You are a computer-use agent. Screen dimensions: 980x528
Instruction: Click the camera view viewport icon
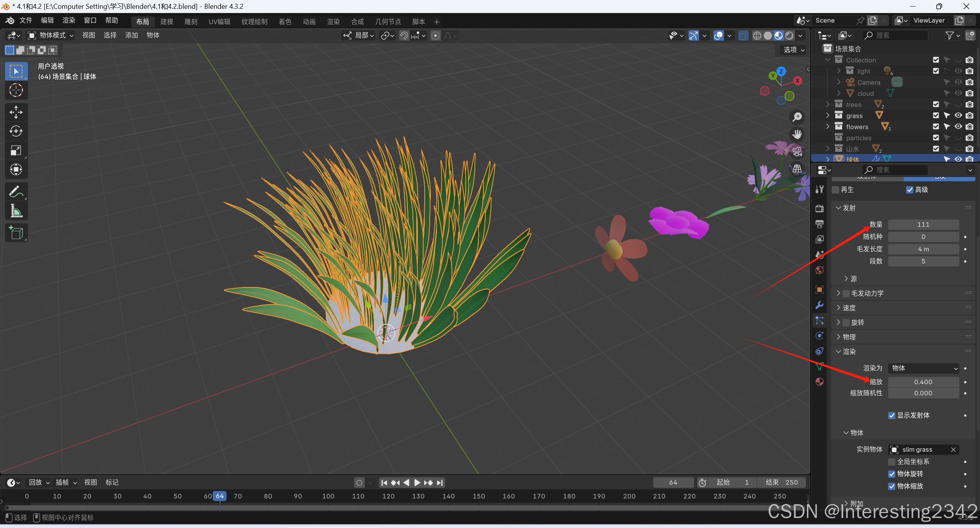click(x=797, y=151)
